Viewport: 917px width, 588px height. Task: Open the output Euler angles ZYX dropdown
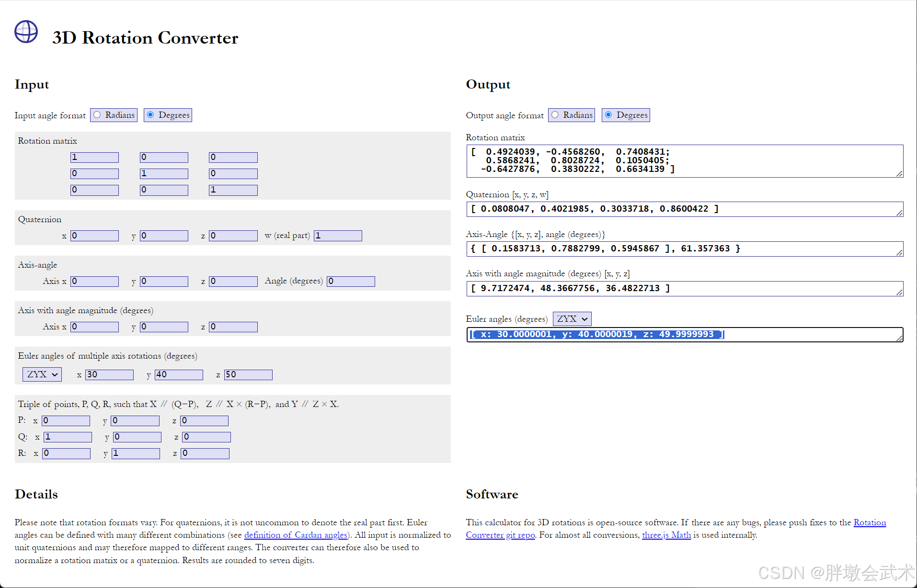pyautogui.click(x=572, y=319)
